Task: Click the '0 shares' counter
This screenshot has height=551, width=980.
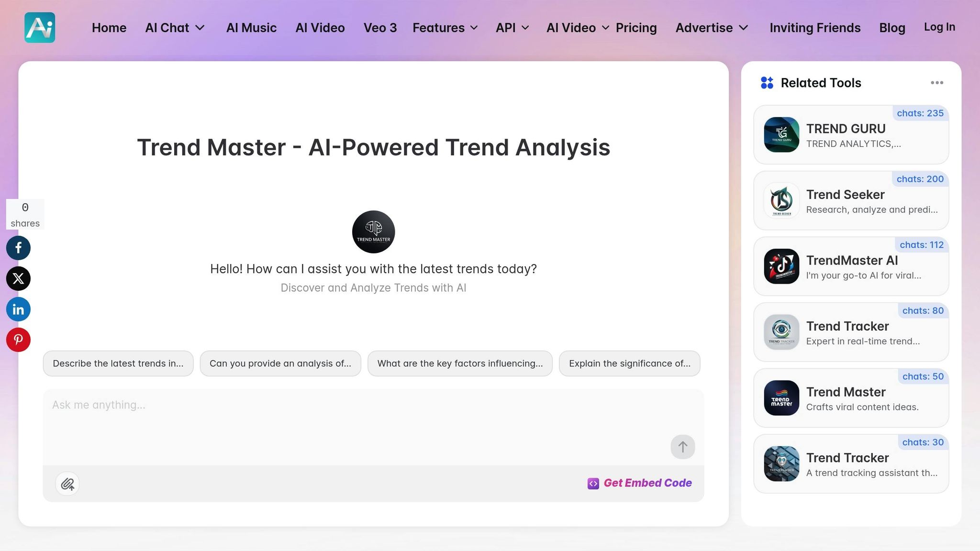Action: [x=25, y=214]
